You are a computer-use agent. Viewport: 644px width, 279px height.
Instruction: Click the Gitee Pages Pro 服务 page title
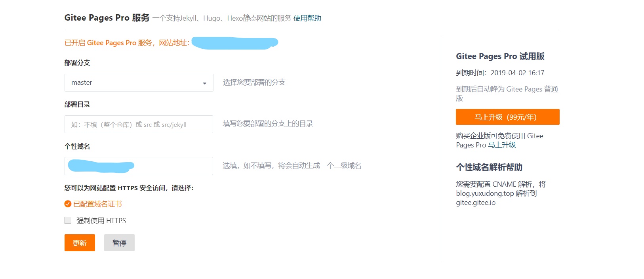107,18
